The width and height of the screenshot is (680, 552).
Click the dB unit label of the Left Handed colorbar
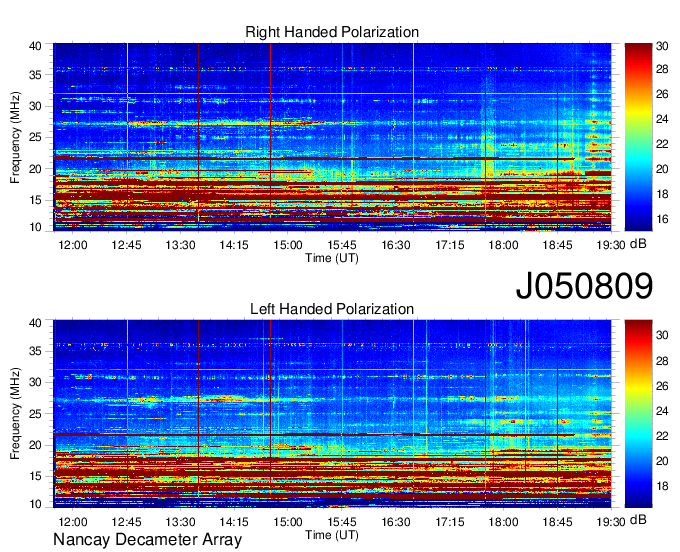[638, 520]
